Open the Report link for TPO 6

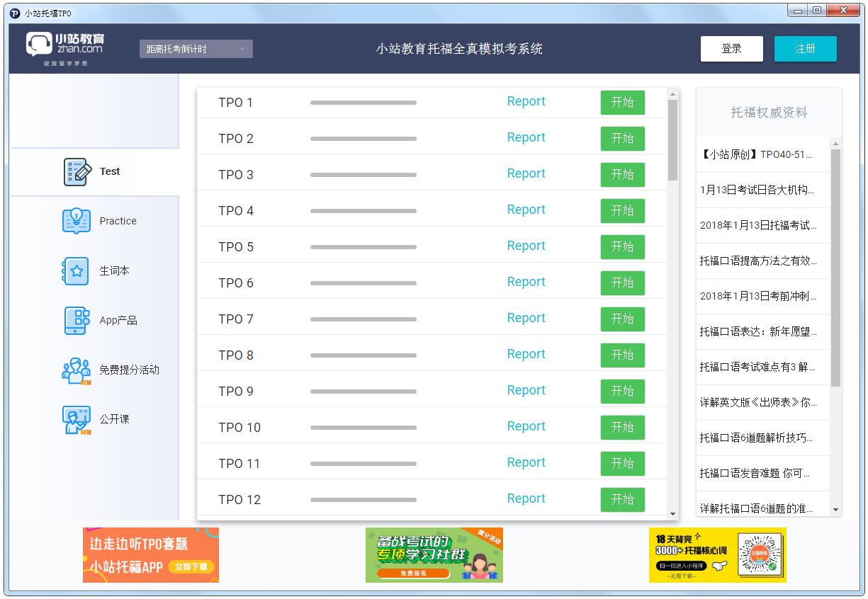click(526, 282)
